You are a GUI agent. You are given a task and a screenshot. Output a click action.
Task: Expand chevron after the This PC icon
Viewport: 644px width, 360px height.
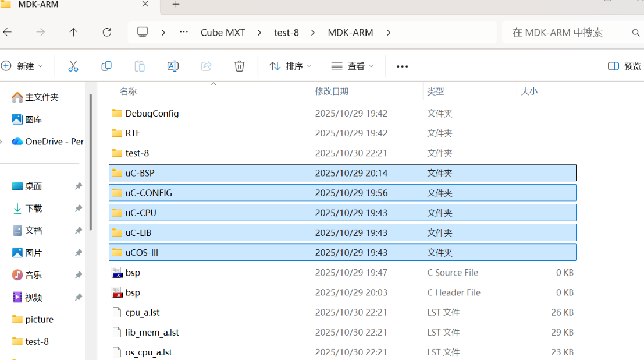163,33
